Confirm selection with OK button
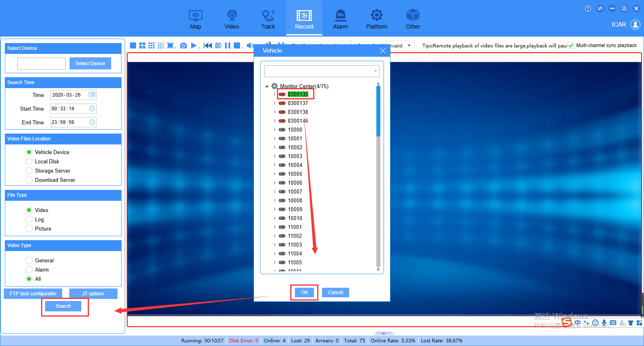This screenshot has width=644, height=346. tap(304, 292)
